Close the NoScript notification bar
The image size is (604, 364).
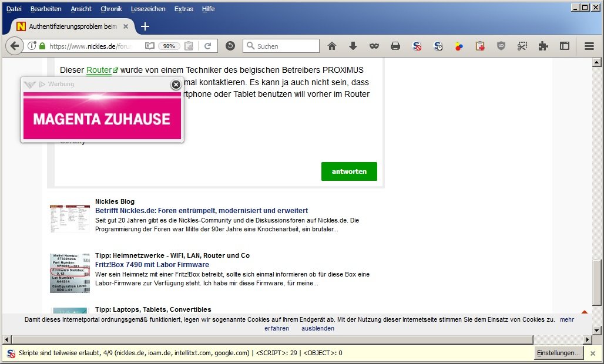point(593,353)
